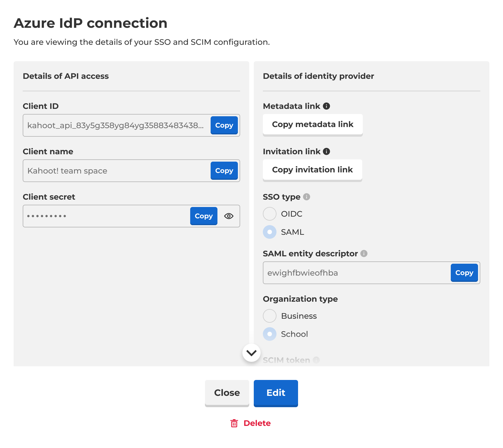Click the info icon next to Metadata link

coord(326,106)
